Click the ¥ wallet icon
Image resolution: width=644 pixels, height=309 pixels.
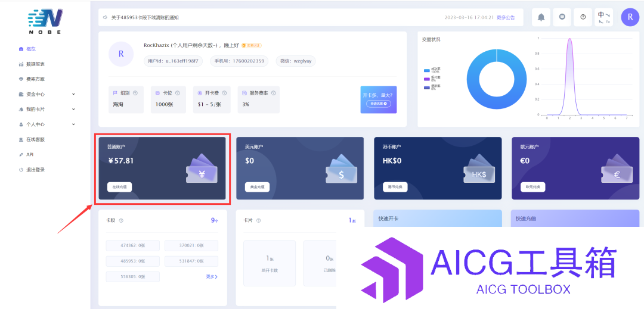tap(202, 169)
